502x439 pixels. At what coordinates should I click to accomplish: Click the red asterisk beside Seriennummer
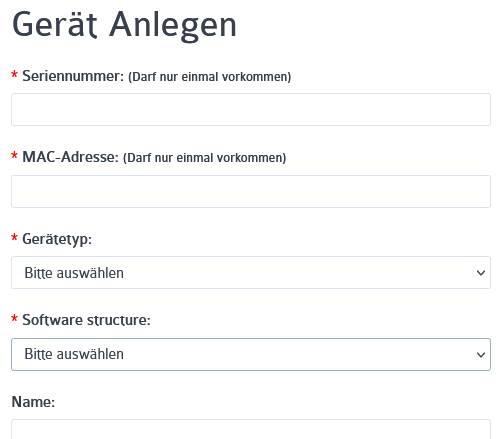[x=14, y=74]
